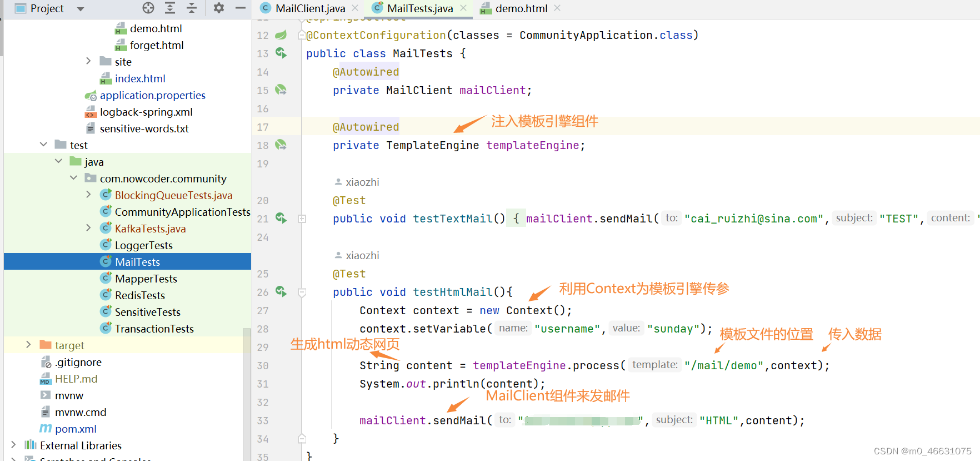
Task: Select CommunityApplicationTests class
Action: coord(182,212)
